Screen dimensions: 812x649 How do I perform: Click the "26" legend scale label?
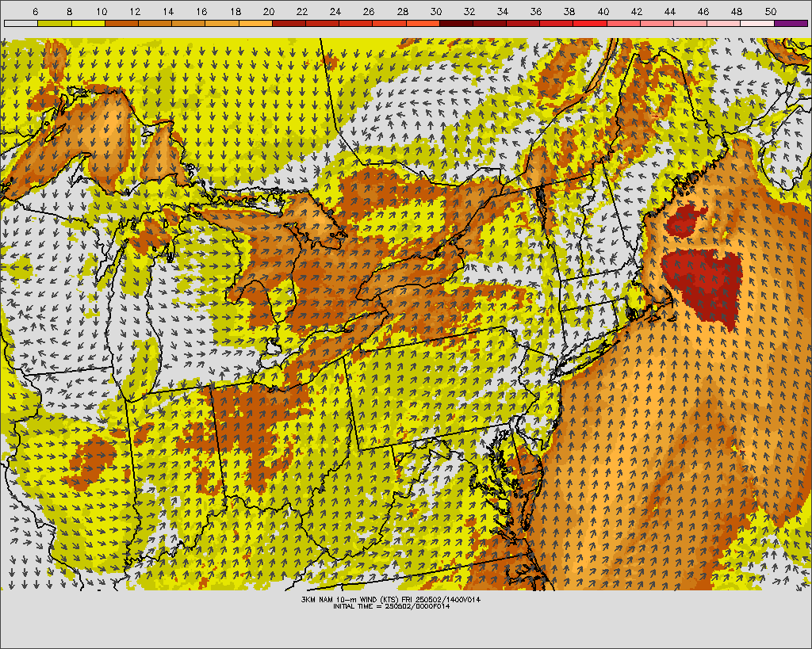click(369, 11)
